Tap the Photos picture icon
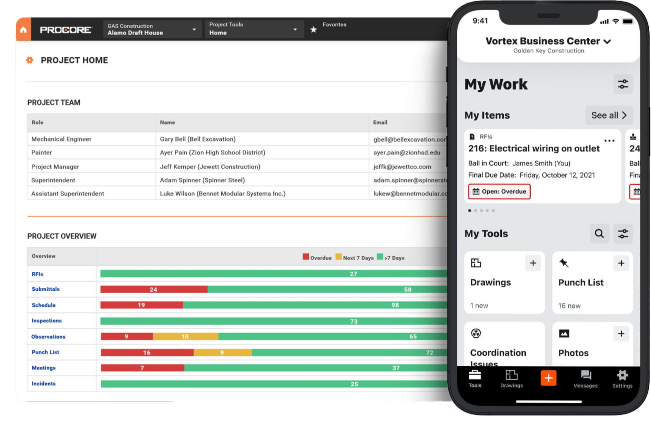651x435 pixels. 564,333
